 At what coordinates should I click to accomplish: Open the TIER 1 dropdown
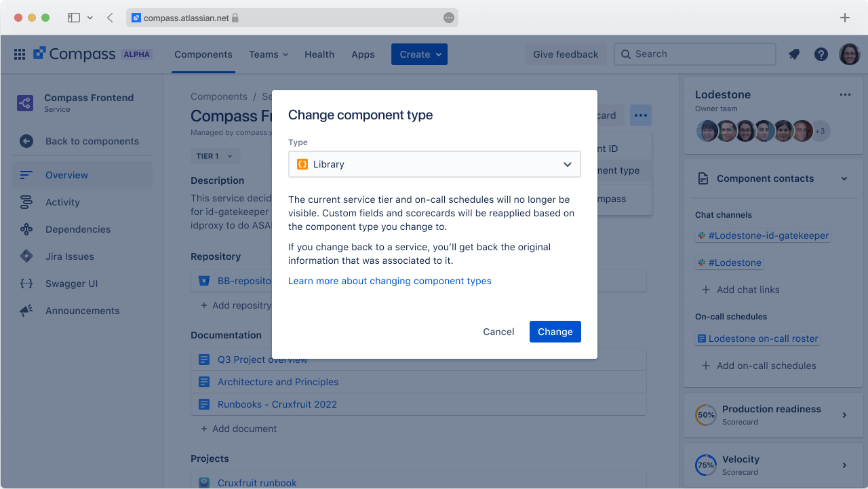click(x=214, y=155)
